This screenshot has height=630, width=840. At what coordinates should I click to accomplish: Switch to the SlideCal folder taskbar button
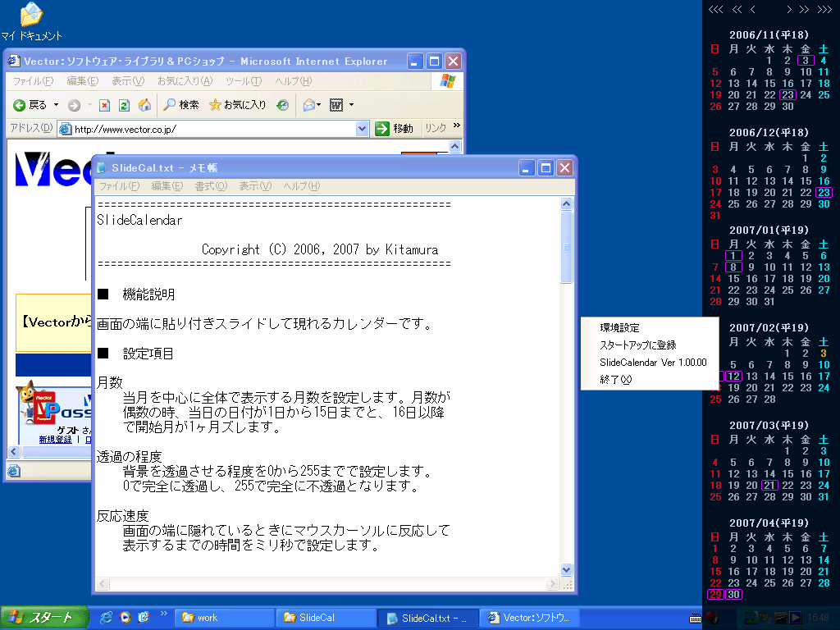point(326,618)
